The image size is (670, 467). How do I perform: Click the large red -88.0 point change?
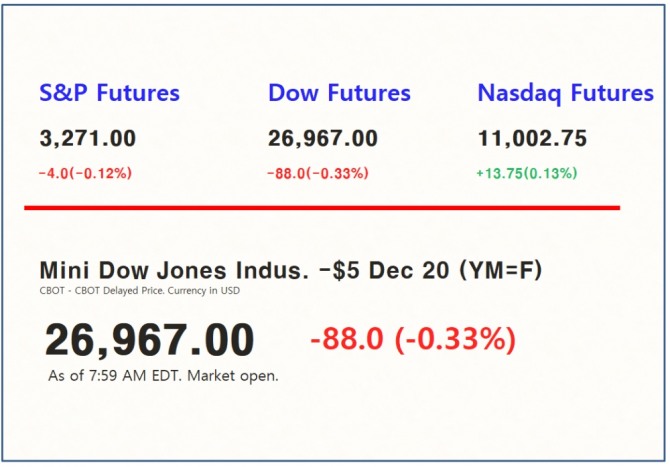coord(347,340)
